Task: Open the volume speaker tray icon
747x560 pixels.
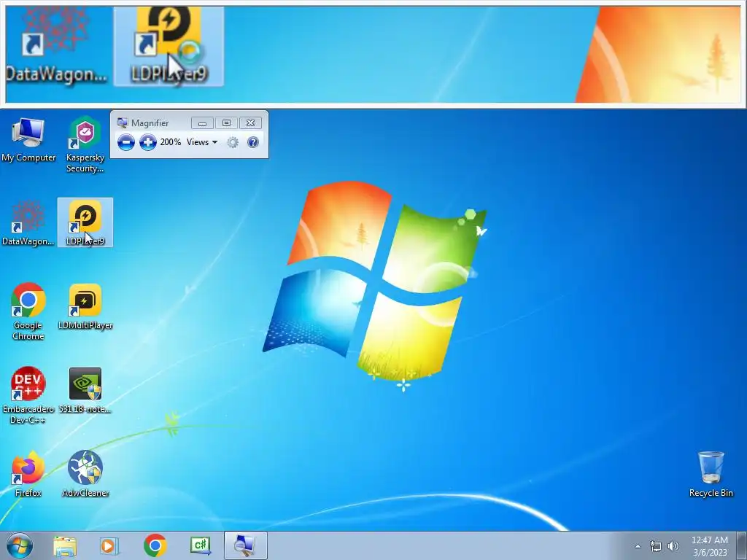Action: (673, 546)
